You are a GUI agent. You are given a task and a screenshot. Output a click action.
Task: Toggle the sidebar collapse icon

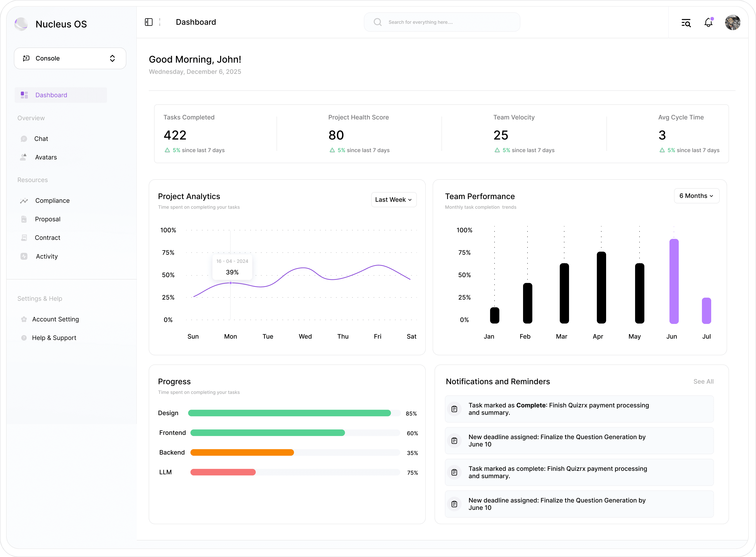coord(149,22)
